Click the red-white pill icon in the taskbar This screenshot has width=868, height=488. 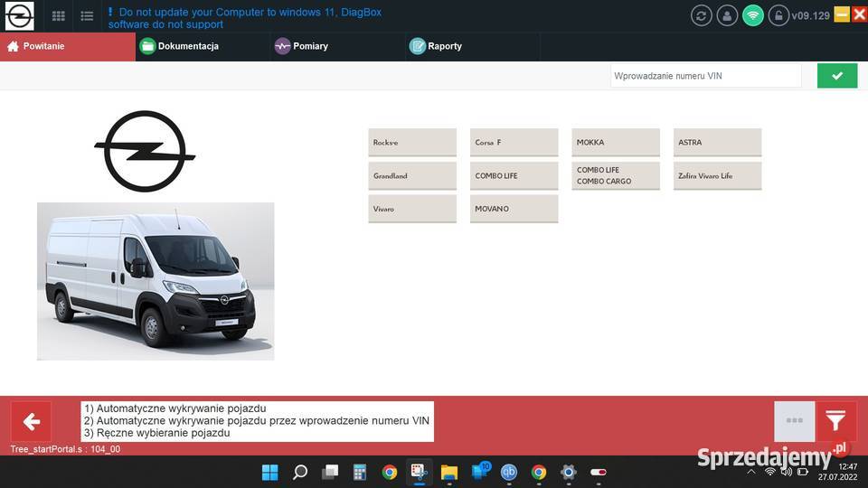(x=599, y=472)
